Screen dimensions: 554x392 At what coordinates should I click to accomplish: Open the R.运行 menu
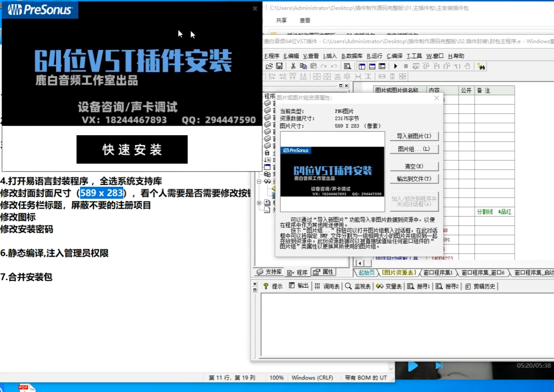pos(375,56)
